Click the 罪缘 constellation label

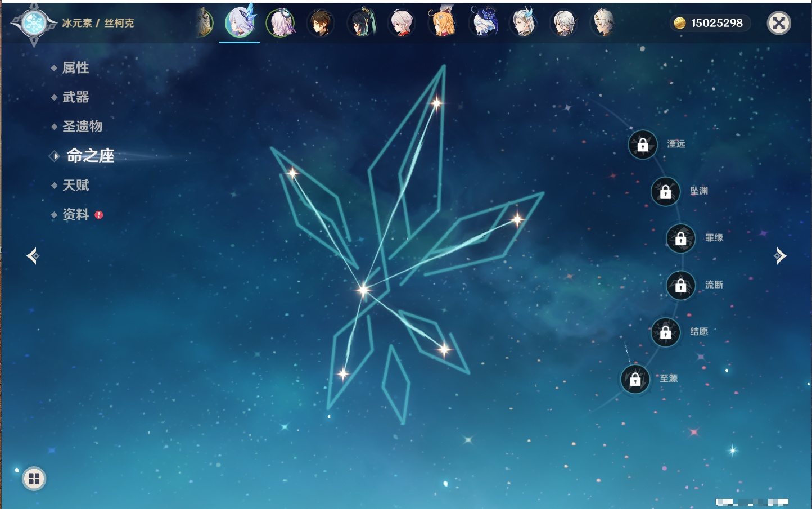coord(714,238)
